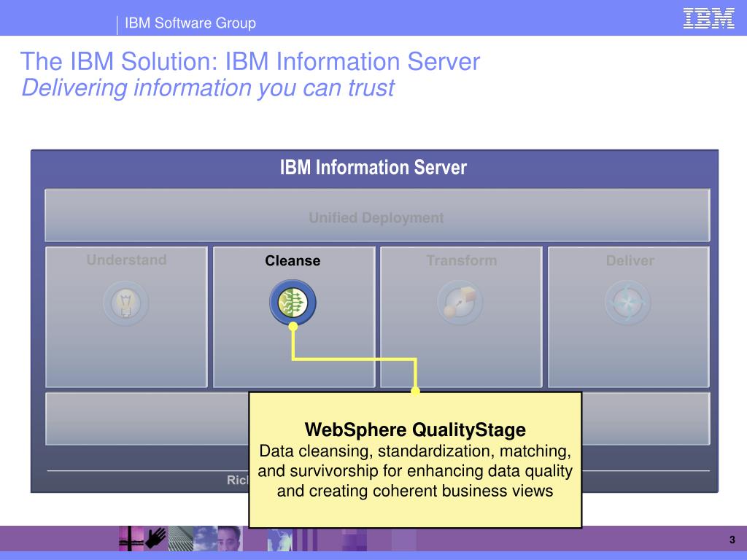
Task: Click the 'IBM Software Group' header text
Action: pyautogui.click(x=190, y=23)
